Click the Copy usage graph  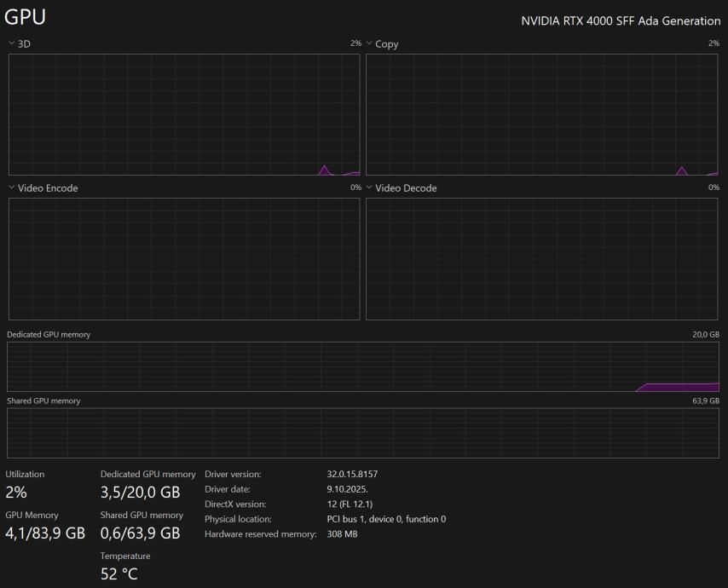(542, 115)
